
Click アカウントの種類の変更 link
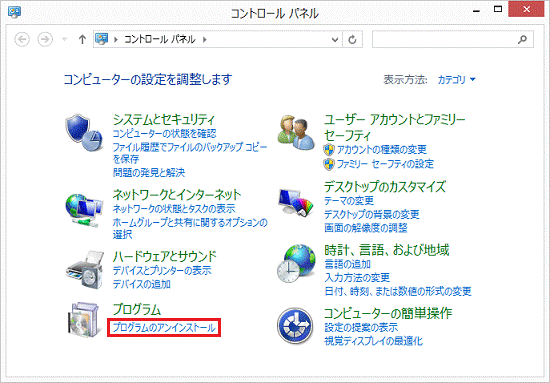pos(382,150)
